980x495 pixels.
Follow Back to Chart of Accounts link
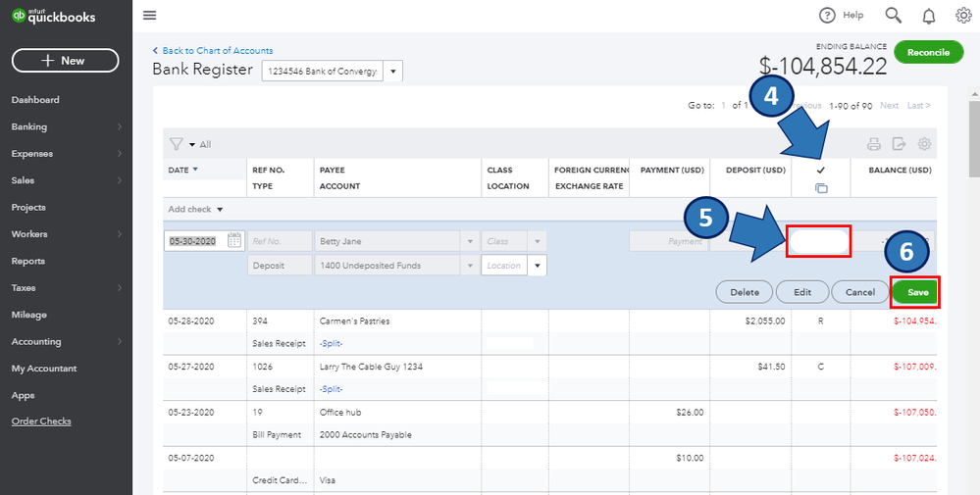[217, 51]
